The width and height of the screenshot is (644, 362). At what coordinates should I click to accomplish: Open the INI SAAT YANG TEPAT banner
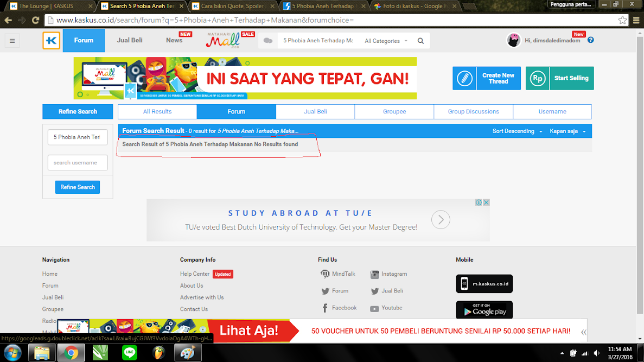coord(245,78)
